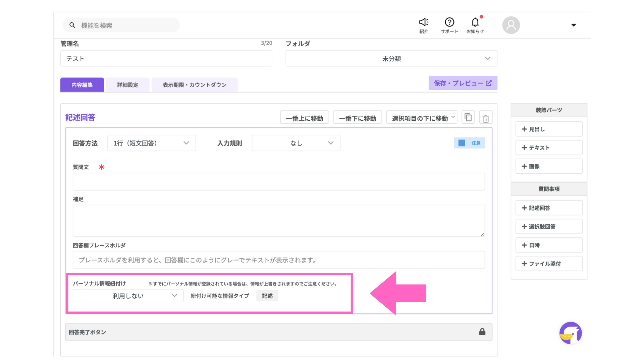Screen dimensions: 644x362
Task: Open パーソナル情報紐付け 利用しない dropdown
Action: click(128, 296)
